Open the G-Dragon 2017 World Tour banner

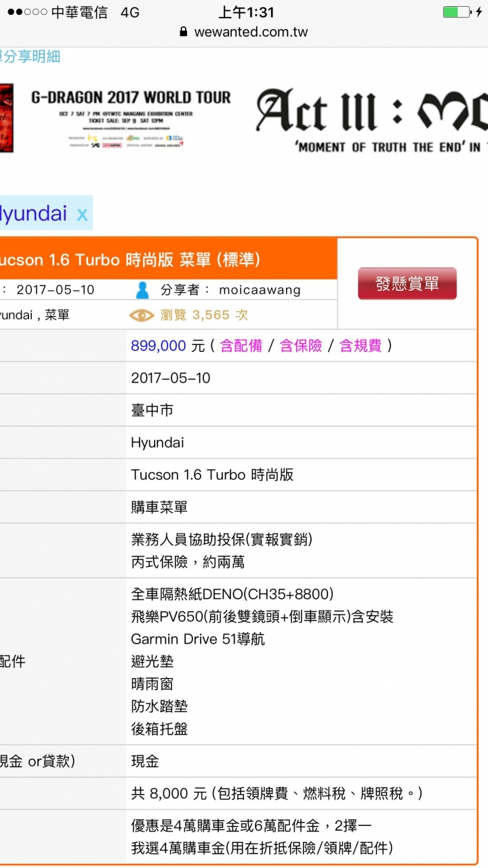(x=131, y=119)
